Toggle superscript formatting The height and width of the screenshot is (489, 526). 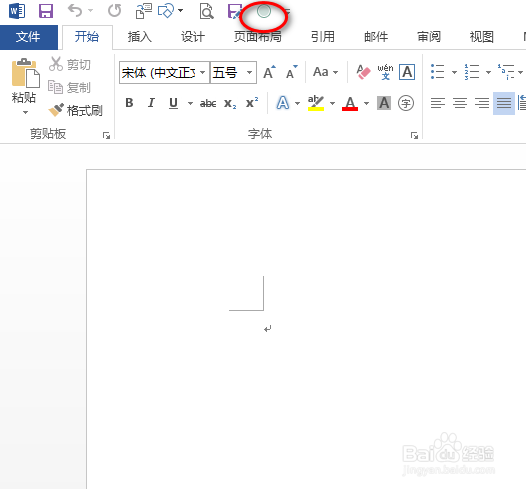pos(252,102)
